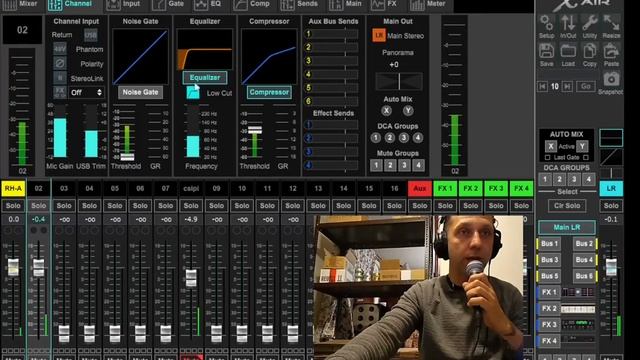Click the Low Cut filter icon

pos(193,93)
